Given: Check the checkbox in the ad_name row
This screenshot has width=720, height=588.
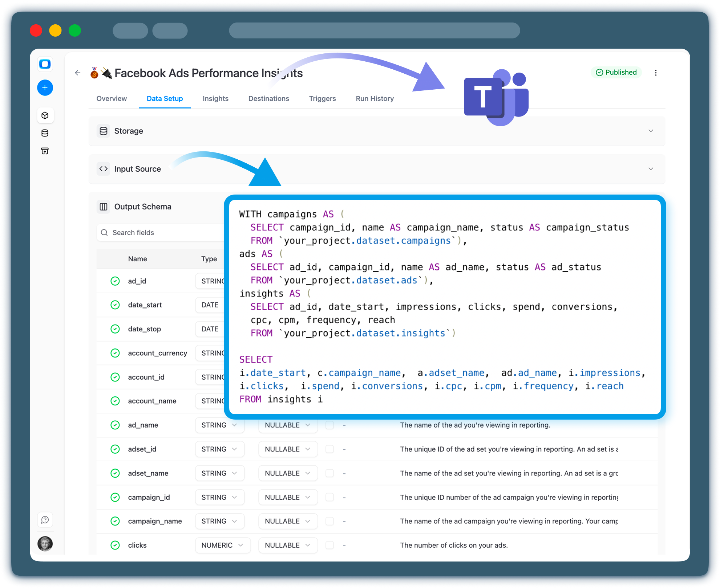Looking at the screenshot, I should pos(330,425).
